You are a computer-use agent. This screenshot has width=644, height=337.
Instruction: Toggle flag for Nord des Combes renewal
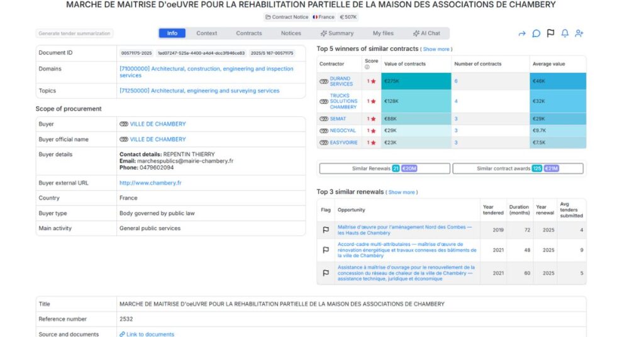point(325,230)
